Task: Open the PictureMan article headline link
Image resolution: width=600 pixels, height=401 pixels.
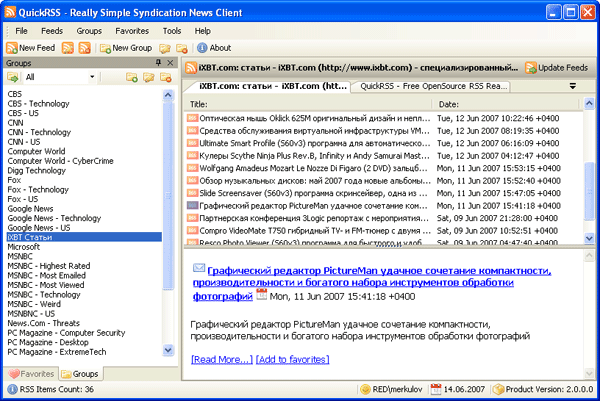Action: [x=372, y=283]
